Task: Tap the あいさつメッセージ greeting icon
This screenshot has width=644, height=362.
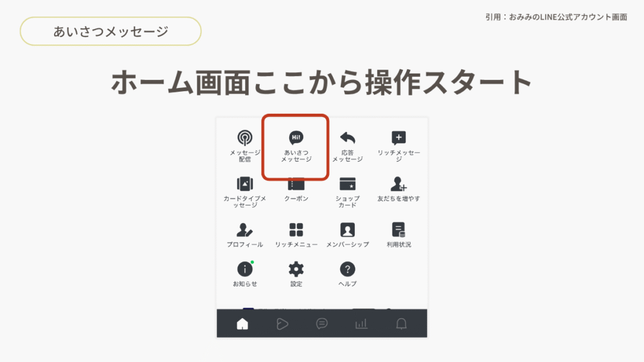Action: coord(296,138)
